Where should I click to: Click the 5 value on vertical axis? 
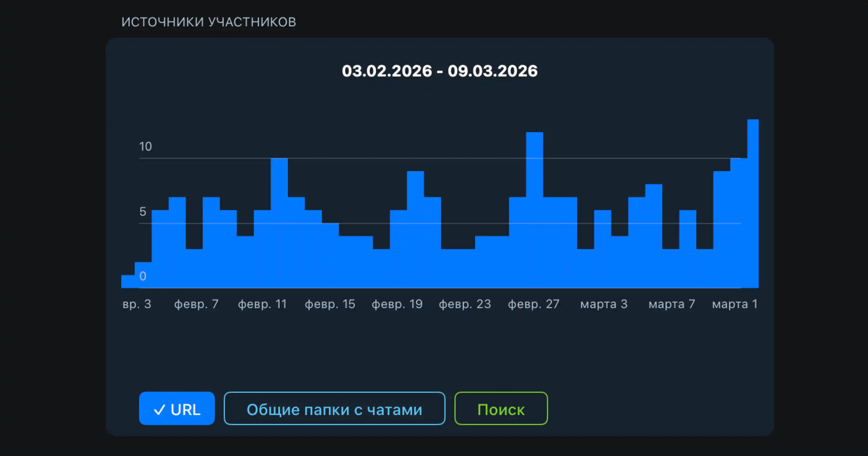point(143,211)
